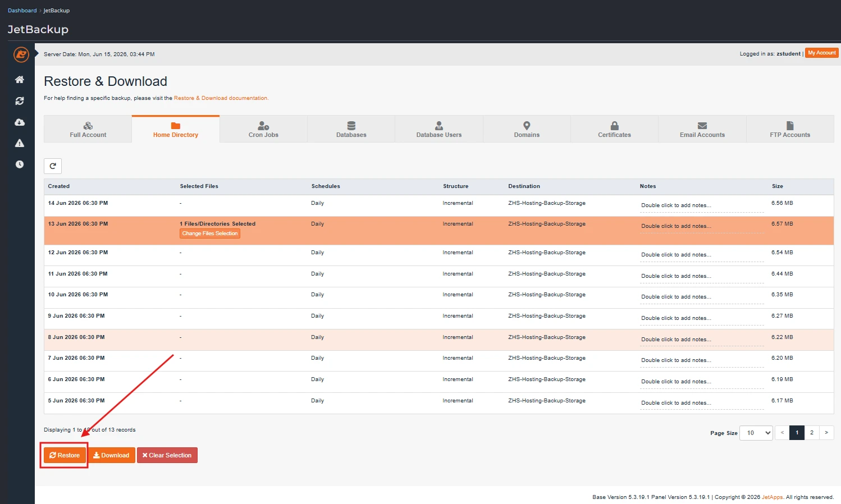Go to the Domains tab

coord(527,129)
